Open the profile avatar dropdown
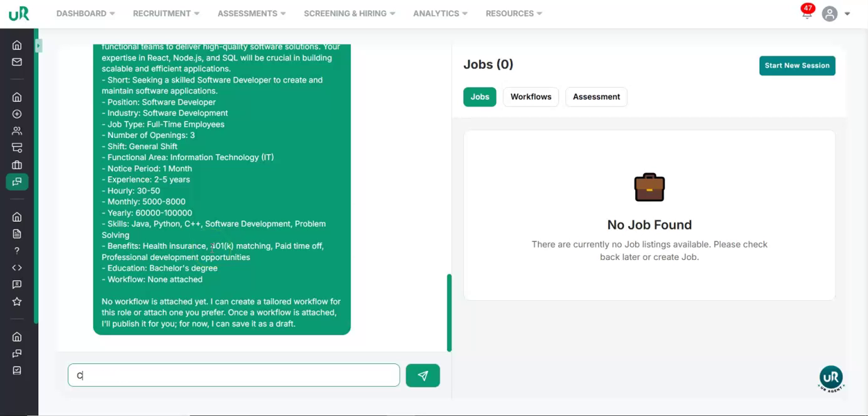 (x=836, y=14)
